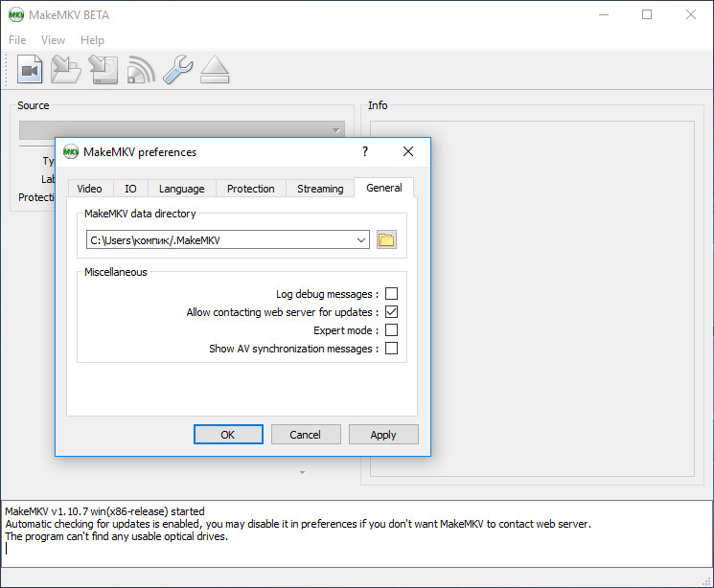The height and width of the screenshot is (588, 714).
Task: Open the Help menu
Action: click(x=92, y=40)
